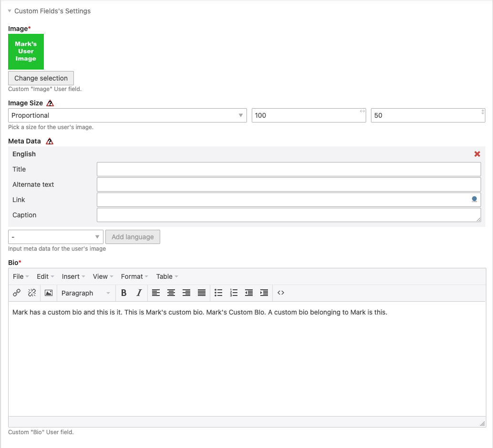Toggle bold formatting in Bio editor

[x=124, y=293]
